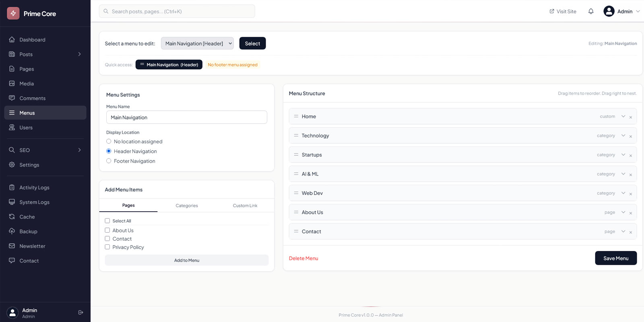This screenshot has height=322, width=644.
Task: Click the notification bell icon
Action: (x=590, y=11)
